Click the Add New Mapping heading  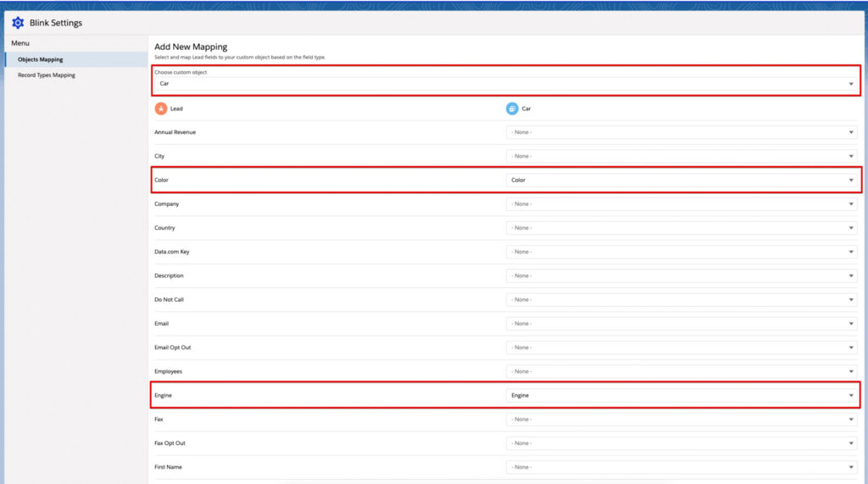[x=191, y=47]
